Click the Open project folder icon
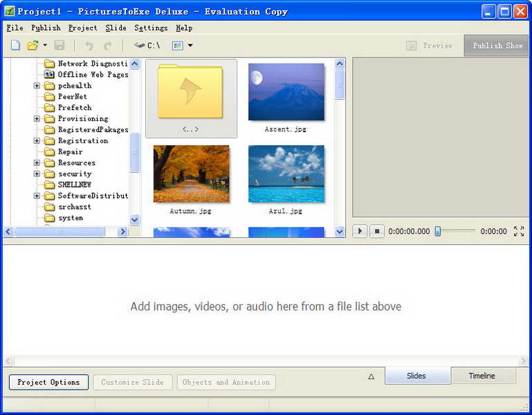This screenshot has height=415, width=532. pyautogui.click(x=33, y=46)
